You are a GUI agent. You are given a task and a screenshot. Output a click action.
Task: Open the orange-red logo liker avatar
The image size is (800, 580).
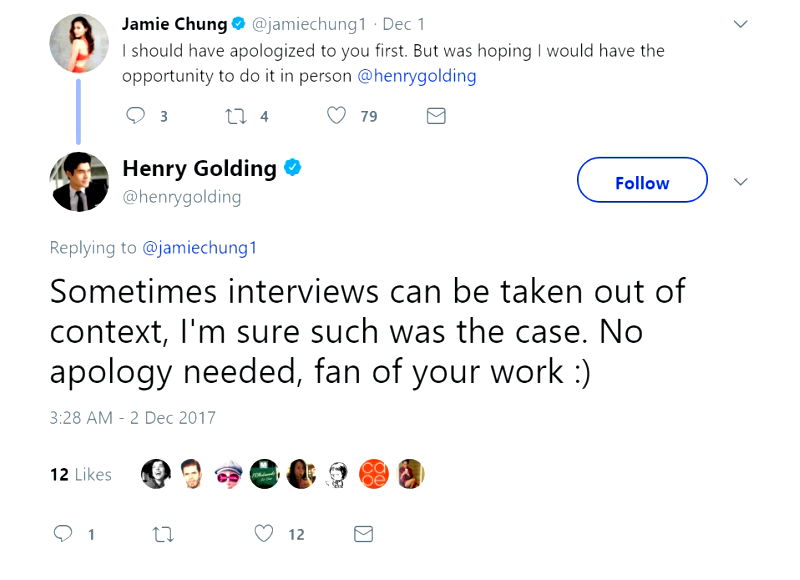click(x=374, y=474)
